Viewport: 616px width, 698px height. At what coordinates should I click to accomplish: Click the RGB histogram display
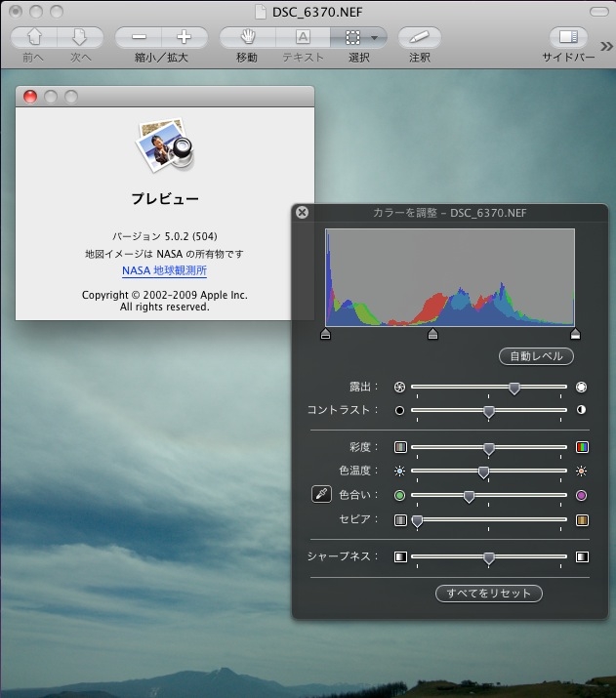(x=450, y=278)
